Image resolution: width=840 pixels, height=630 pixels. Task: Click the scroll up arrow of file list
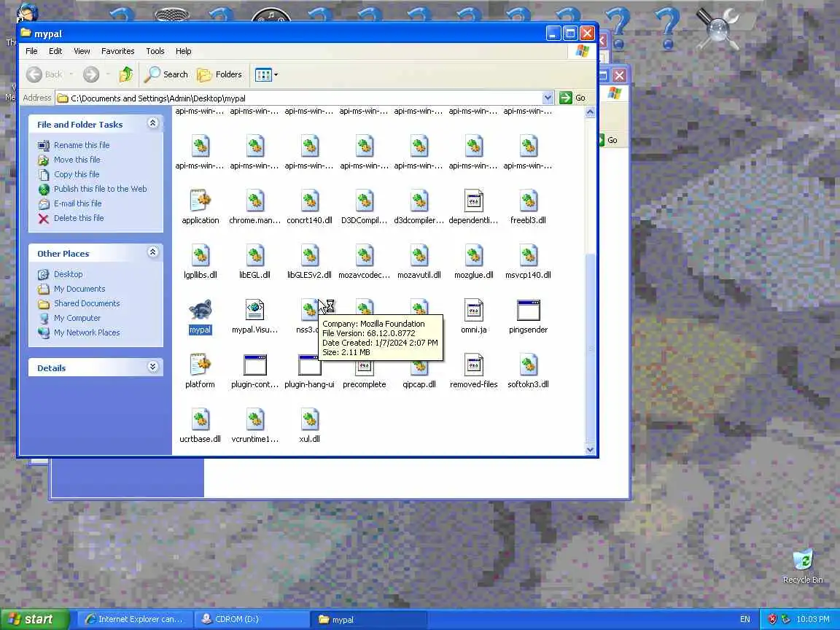[590, 112]
